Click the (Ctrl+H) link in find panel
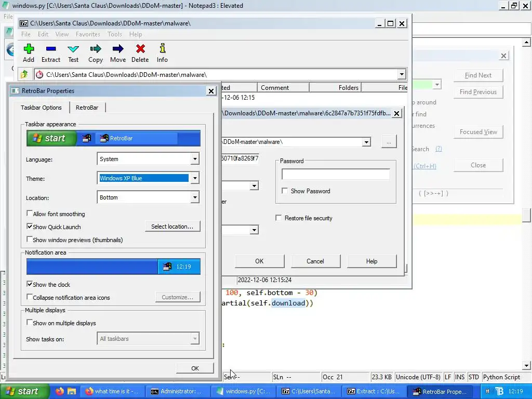Image resolution: width=532 pixels, height=399 pixels. [425, 166]
